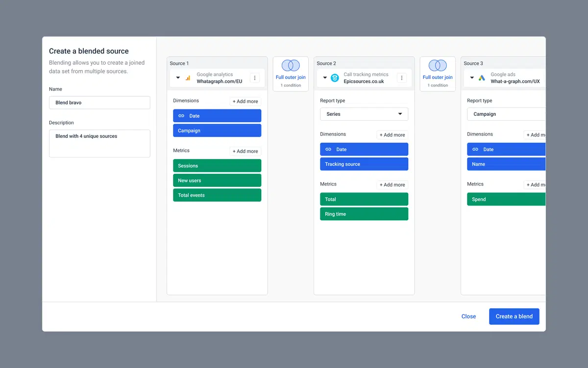588x368 pixels.
Task: Select the Spend metric chip in Source 3
Action: pos(505,199)
